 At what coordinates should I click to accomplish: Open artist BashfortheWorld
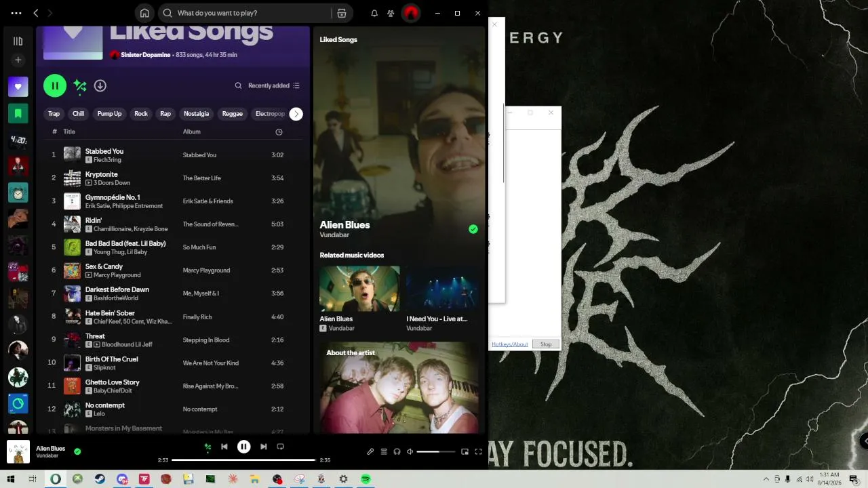(x=116, y=298)
